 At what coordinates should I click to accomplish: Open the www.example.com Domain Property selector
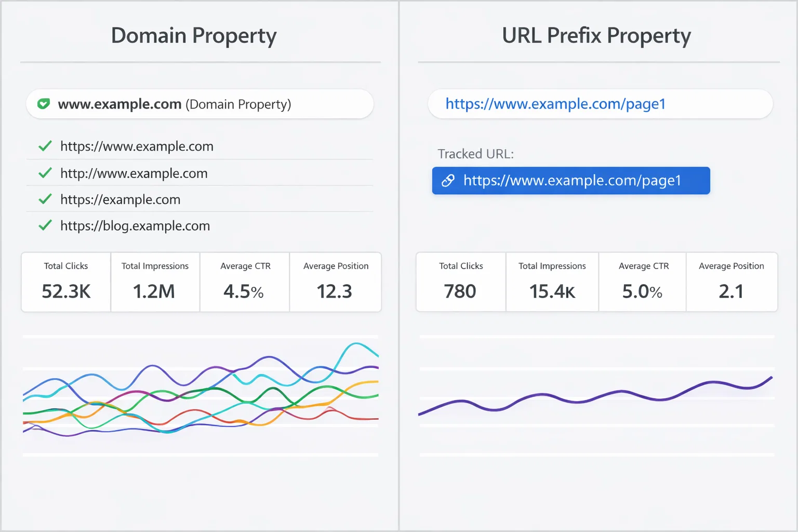(x=199, y=104)
